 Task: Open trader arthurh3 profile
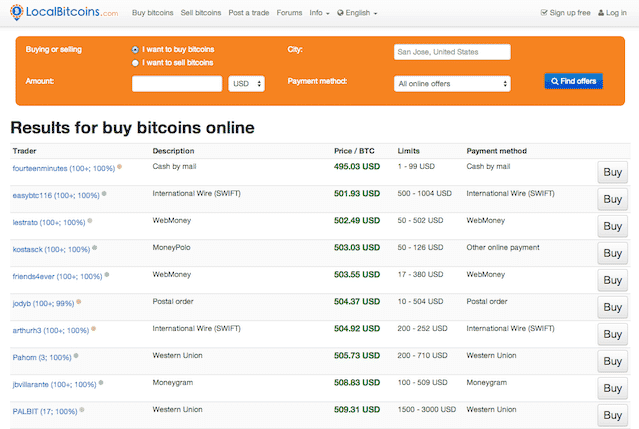[51, 330]
